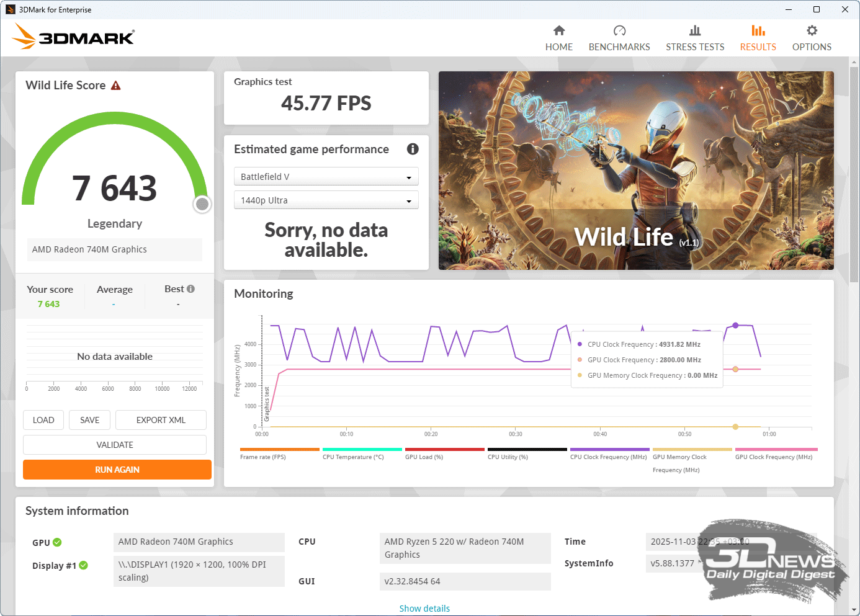
Task: Click info icon beside Estimated game performance
Action: pos(413,149)
